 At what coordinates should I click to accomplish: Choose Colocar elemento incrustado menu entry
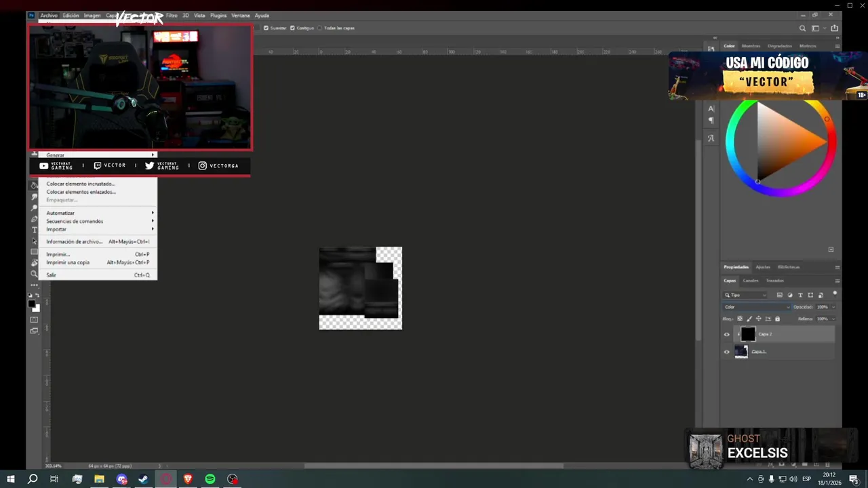click(x=98, y=184)
